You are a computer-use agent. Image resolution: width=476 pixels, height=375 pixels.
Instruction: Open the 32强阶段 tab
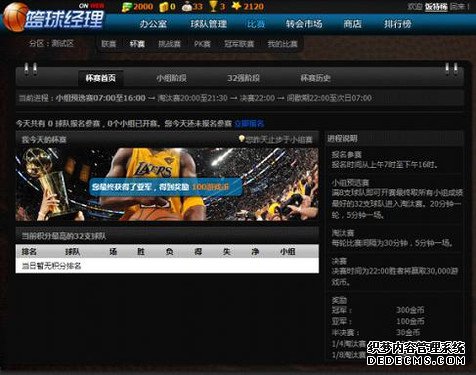pos(243,78)
